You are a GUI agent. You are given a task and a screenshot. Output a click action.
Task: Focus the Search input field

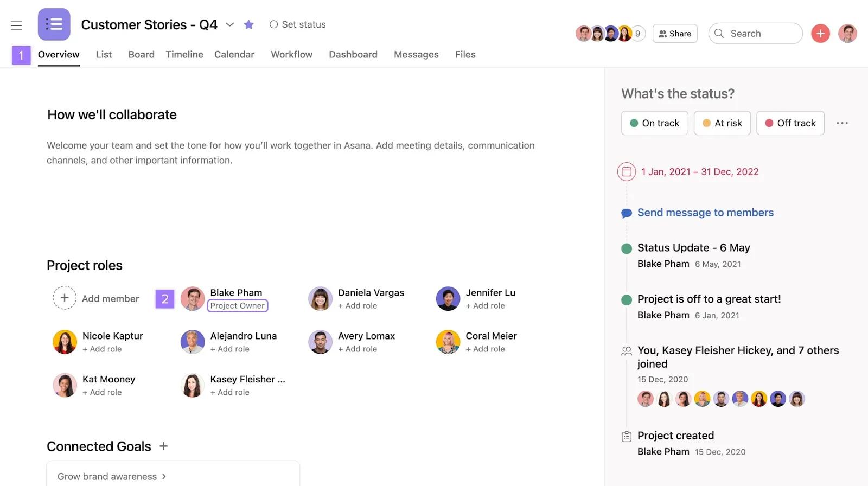point(756,34)
